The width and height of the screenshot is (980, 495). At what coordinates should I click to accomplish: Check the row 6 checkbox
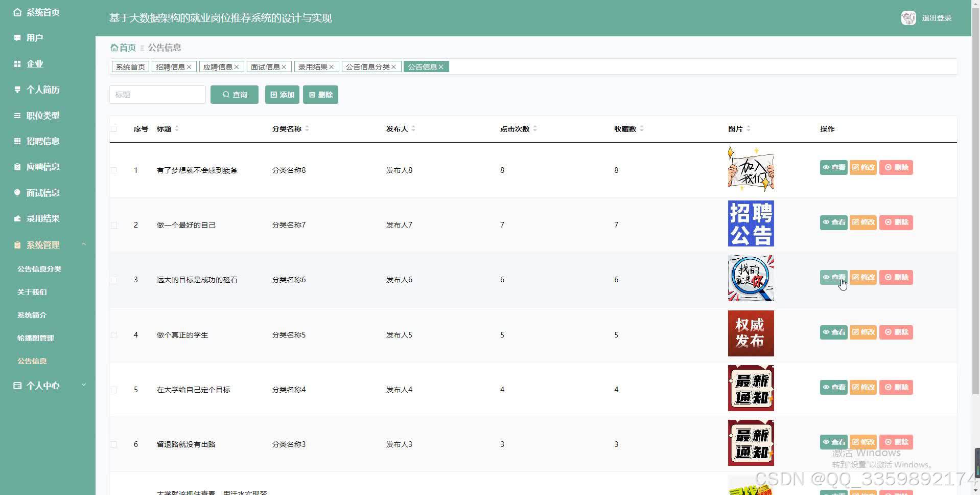click(114, 444)
